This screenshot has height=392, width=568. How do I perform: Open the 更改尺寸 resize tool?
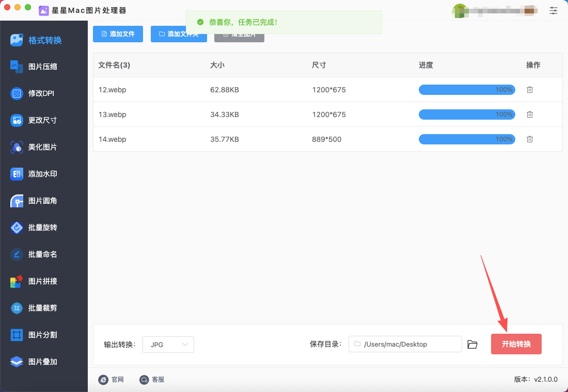pyautogui.click(x=42, y=120)
